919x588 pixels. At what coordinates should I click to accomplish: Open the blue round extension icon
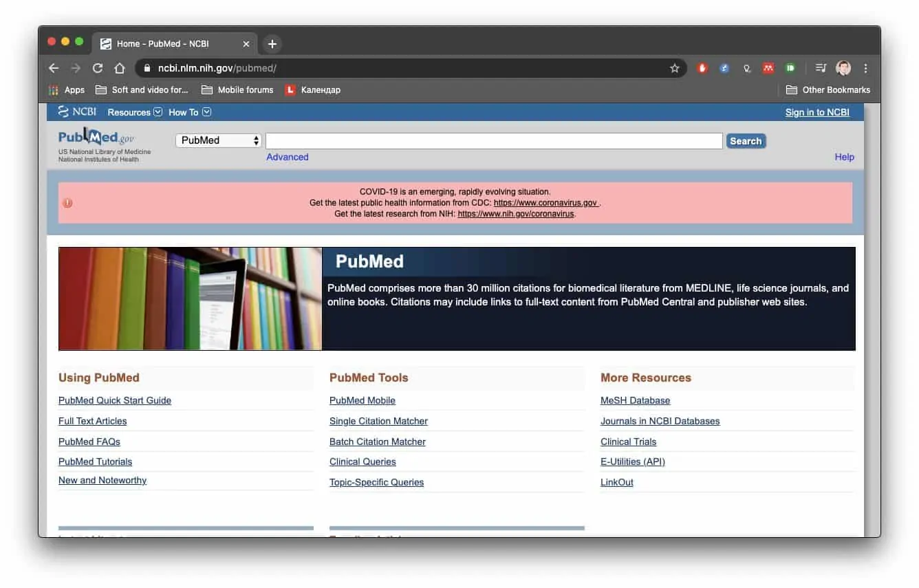[x=724, y=68]
